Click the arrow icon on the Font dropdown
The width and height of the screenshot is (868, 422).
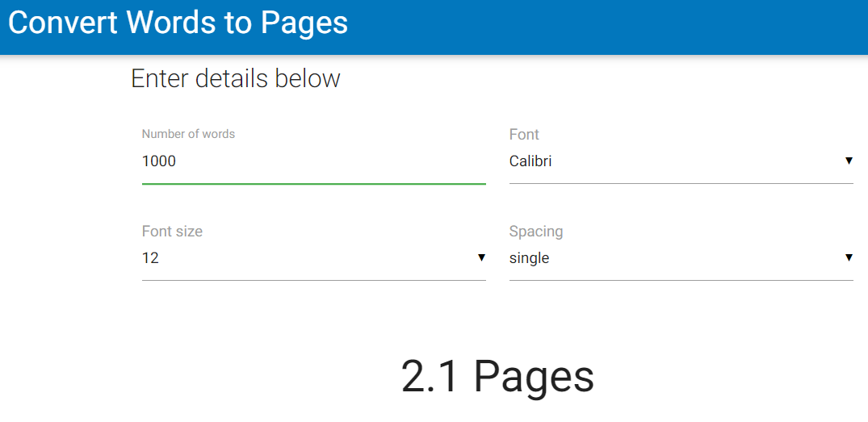(x=849, y=161)
